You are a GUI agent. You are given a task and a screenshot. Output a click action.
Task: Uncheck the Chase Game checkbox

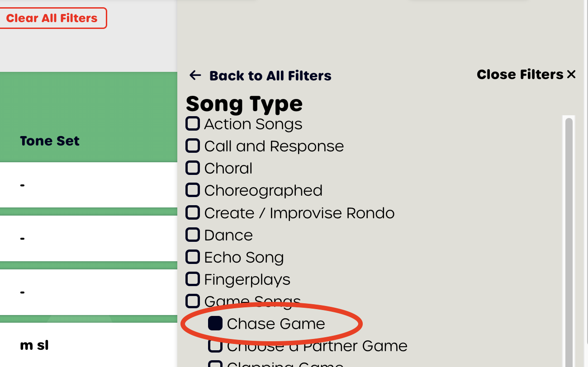[x=215, y=323]
